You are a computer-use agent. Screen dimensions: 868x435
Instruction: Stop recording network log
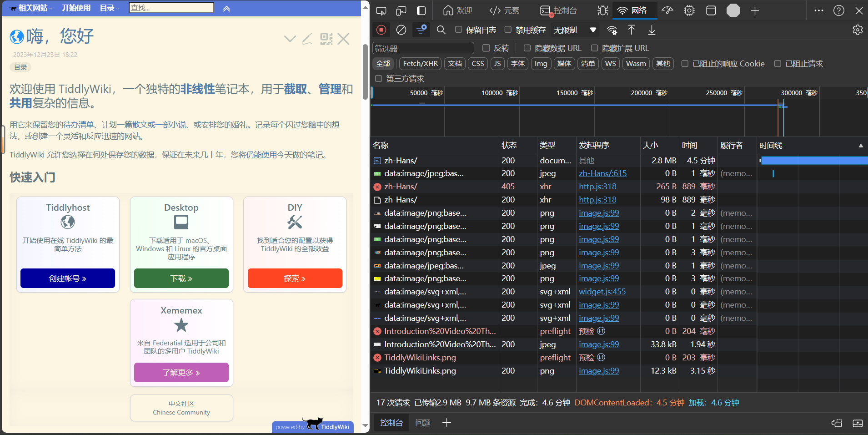(381, 30)
